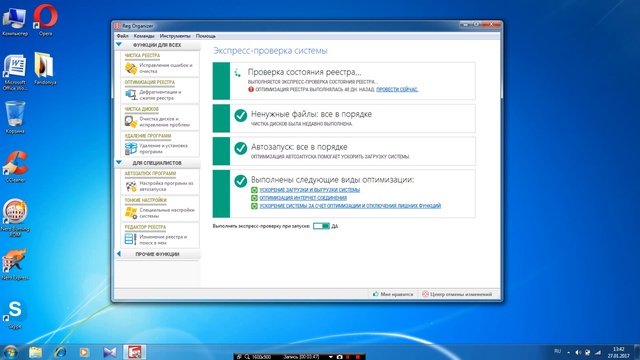The width and height of the screenshot is (640, 360).
Task: Open Internet Explorer from the taskbar
Action: click(x=60, y=352)
